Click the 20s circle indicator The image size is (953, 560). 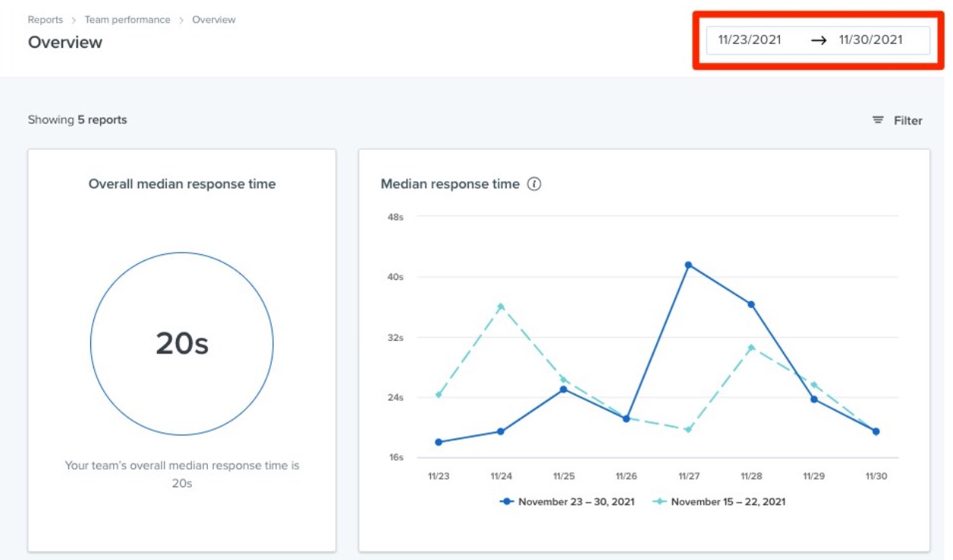click(x=182, y=344)
